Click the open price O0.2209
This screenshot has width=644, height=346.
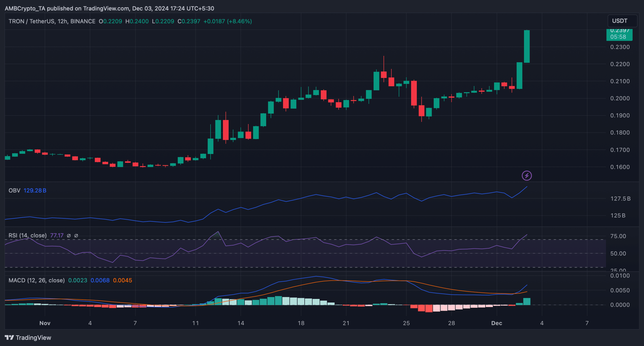tap(110, 21)
